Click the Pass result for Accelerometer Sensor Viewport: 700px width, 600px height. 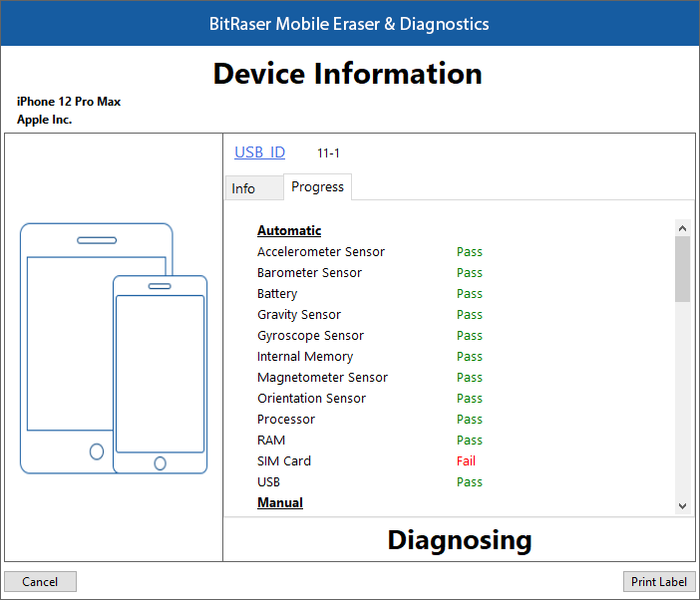[x=470, y=252]
